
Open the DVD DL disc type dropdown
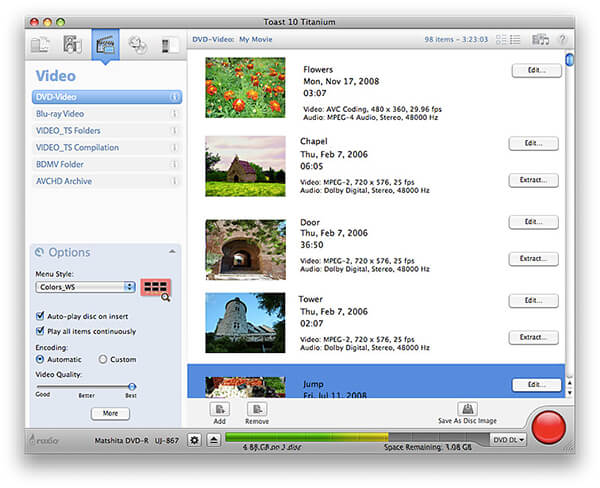tap(509, 440)
